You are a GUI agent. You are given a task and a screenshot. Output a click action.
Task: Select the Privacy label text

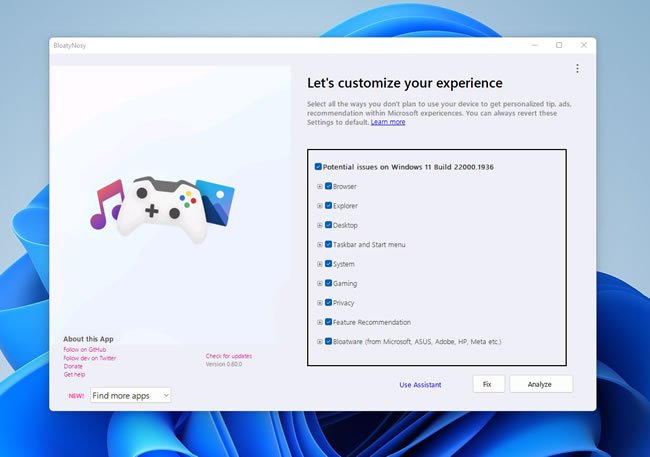click(344, 303)
